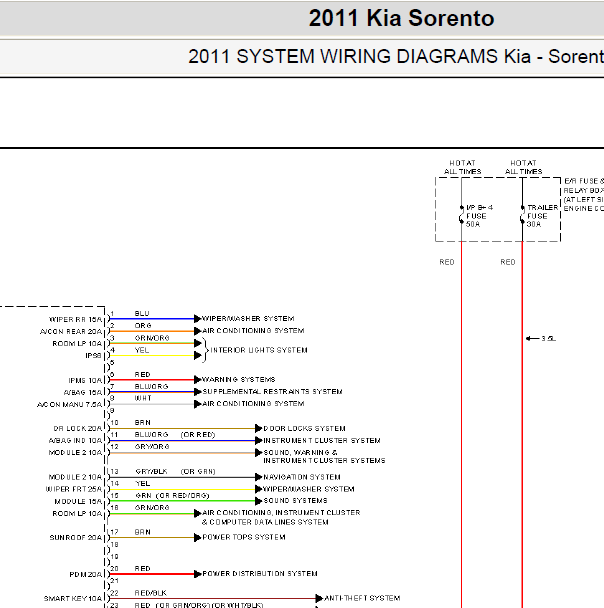Select the 'GRY/ORG' wire color label
Viewport: 604px width, 608px height.
[x=152, y=447]
